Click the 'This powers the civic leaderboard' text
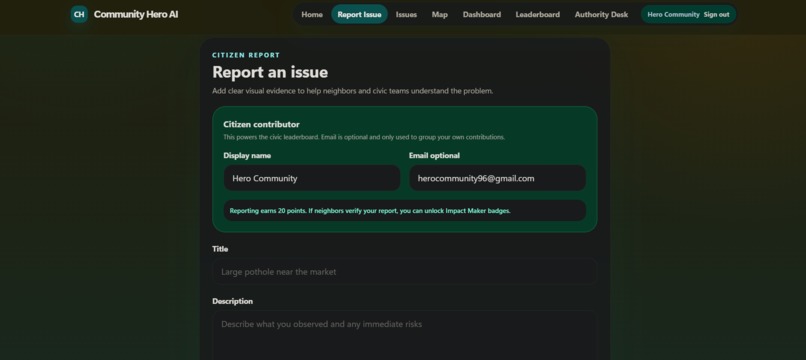806x360 pixels. 364,137
